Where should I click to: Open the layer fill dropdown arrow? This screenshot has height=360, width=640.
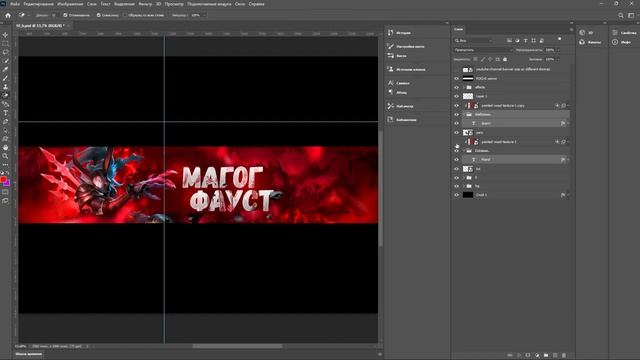[x=558, y=60]
